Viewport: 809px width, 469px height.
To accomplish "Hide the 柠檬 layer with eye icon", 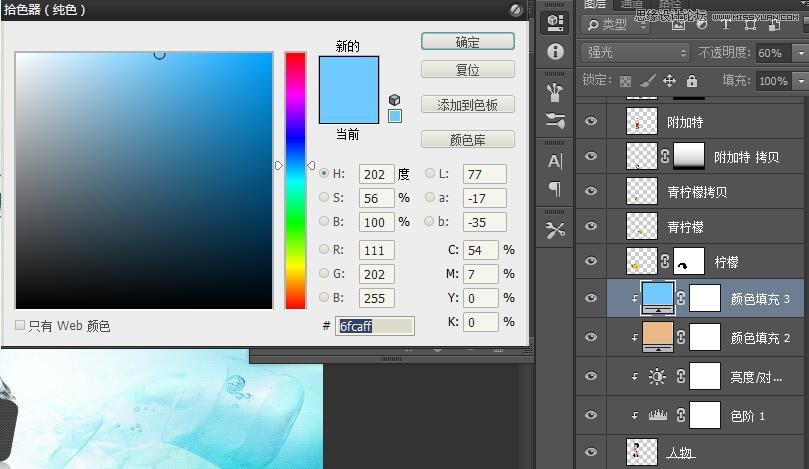I will pos(591,261).
